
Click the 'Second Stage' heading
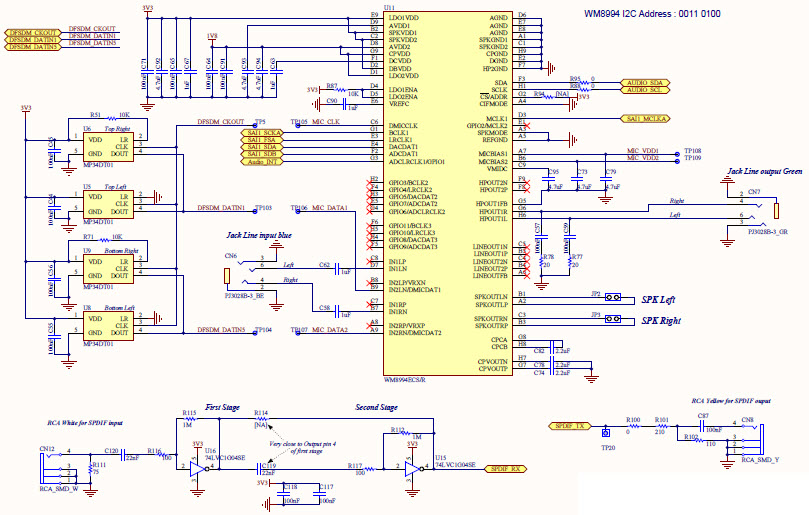[x=376, y=407]
